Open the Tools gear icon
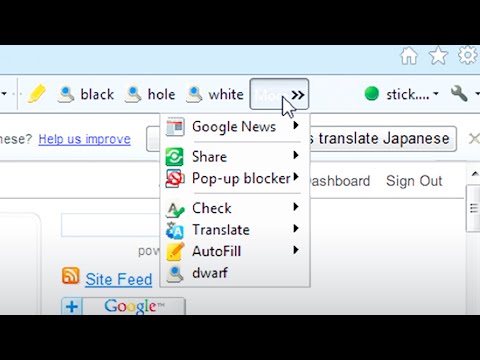Image resolution: width=480 pixels, height=360 pixels. point(468,55)
